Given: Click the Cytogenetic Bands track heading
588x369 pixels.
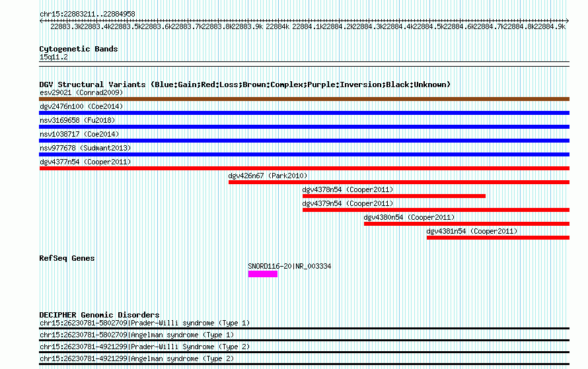Looking at the screenshot, I should pyautogui.click(x=79, y=49).
